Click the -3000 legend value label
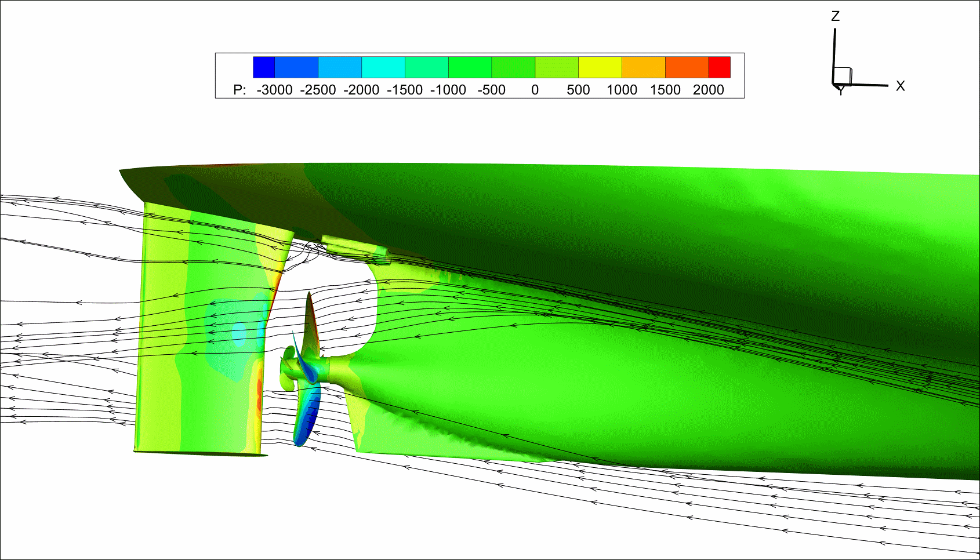The height and width of the screenshot is (560, 980). point(274,90)
